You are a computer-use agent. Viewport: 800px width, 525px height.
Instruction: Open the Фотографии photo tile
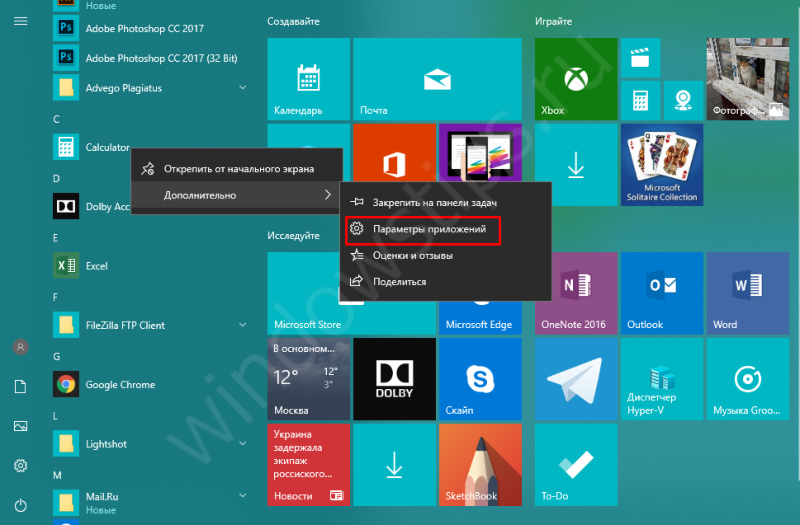tap(747, 79)
